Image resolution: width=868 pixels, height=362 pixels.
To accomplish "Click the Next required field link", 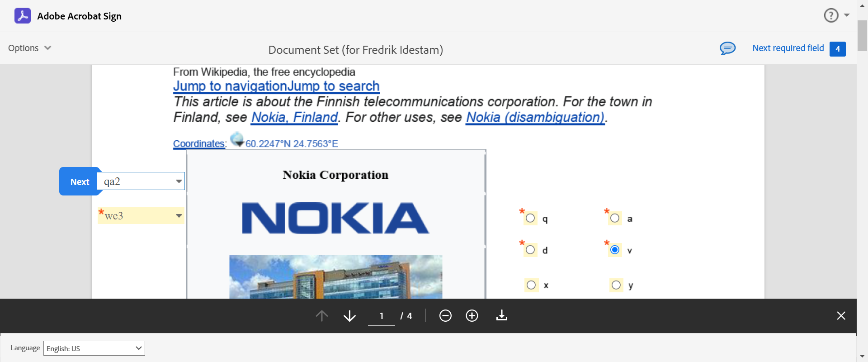I will point(788,48).
